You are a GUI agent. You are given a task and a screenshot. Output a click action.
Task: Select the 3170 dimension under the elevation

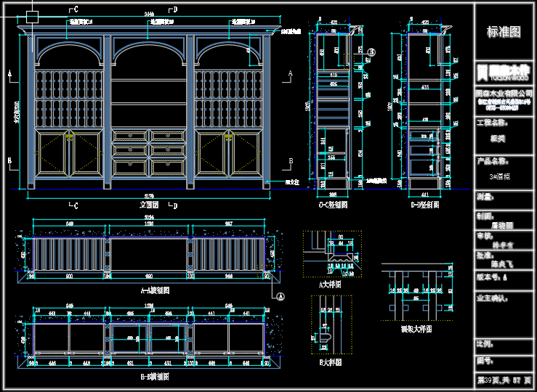tap(149, 196)
